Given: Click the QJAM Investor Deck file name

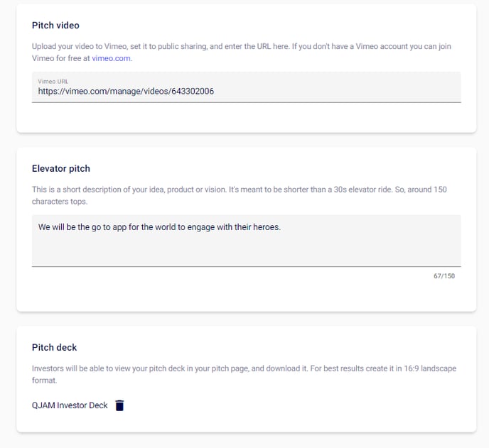Looking at the screenshot, I should click(x=70, y=405).
